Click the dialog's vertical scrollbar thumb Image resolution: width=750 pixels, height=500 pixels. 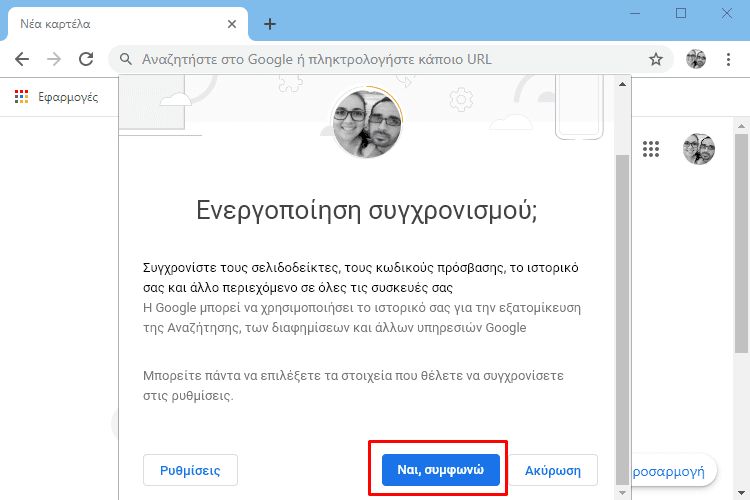[x=622, y=320]
